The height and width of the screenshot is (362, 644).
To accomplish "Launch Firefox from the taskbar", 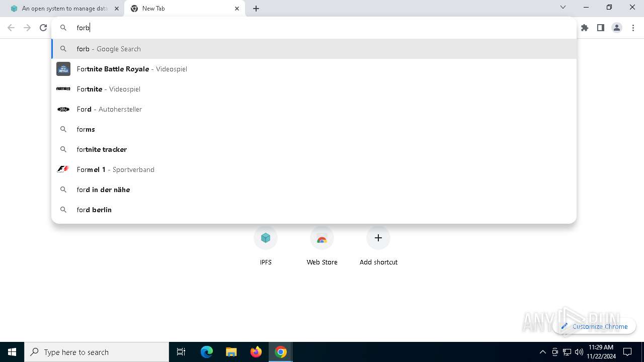I will point(256,352).
